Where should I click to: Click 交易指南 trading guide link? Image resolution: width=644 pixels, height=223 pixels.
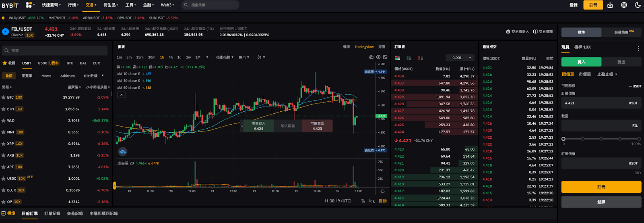point(543,31)
